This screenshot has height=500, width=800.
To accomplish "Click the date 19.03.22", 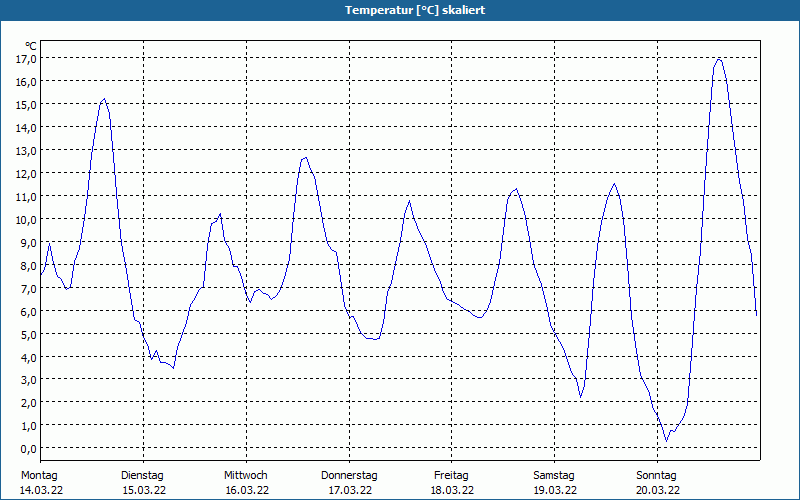I will coord(555,490).
